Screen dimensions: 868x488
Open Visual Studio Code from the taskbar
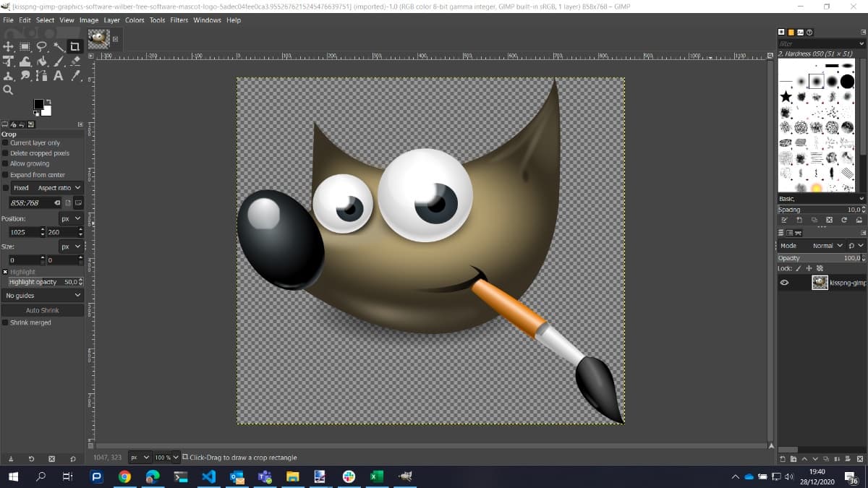(209, 476)
